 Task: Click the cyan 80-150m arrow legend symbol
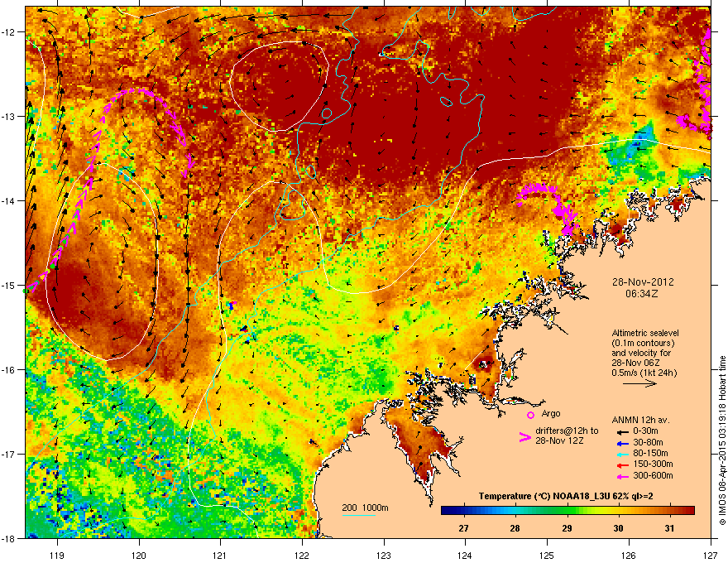(623, 455)
